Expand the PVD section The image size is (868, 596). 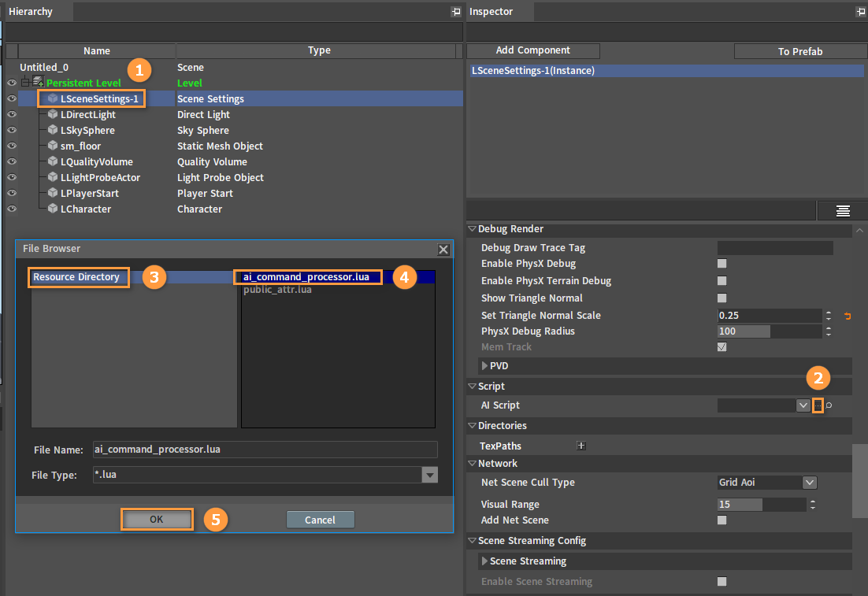(484, 366)
